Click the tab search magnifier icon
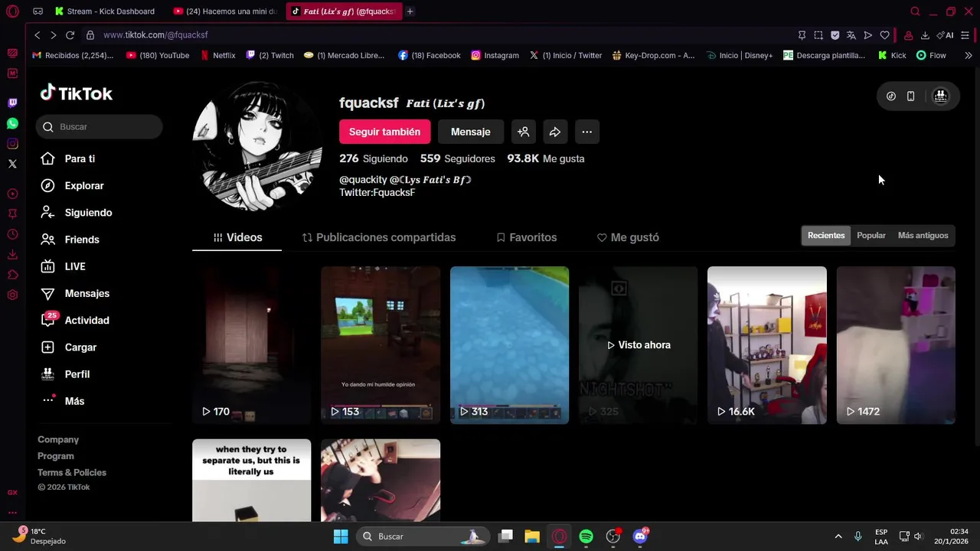Viewport: 980px width, 551px height. click(915, 11)
